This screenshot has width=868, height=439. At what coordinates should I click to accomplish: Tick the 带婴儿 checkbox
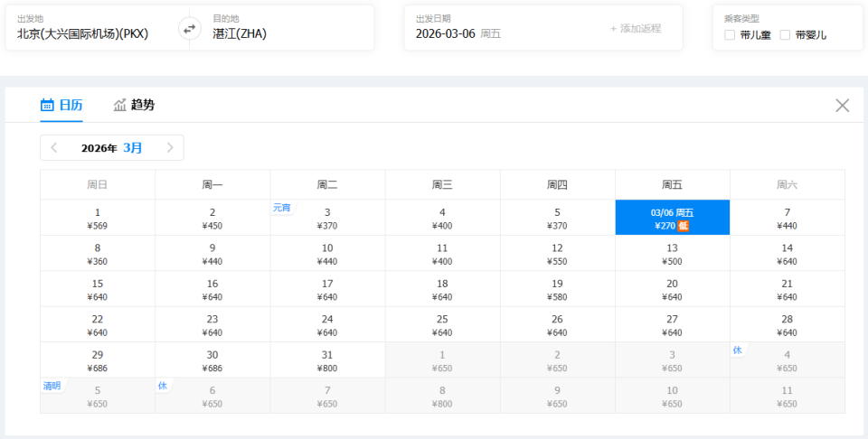click(x=785, y=35)
